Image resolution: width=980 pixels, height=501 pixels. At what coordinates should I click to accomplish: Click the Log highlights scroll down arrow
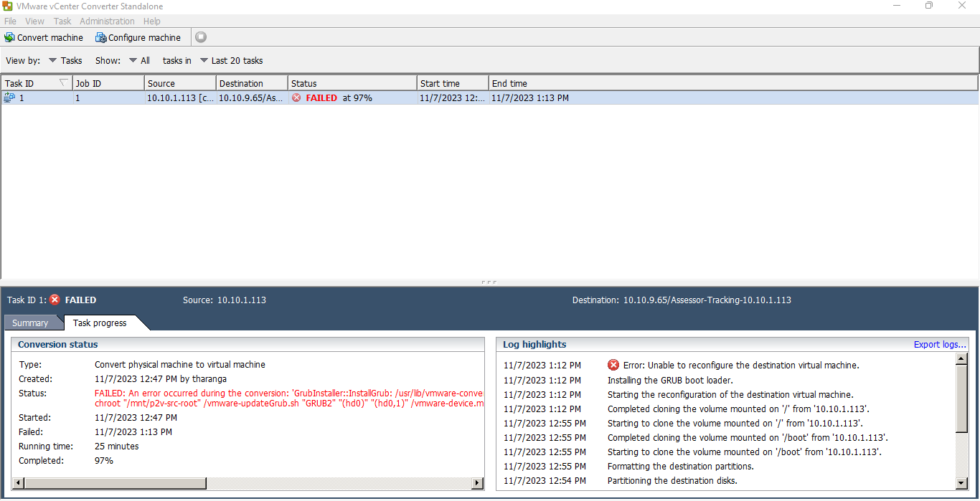tap(962, 484)
